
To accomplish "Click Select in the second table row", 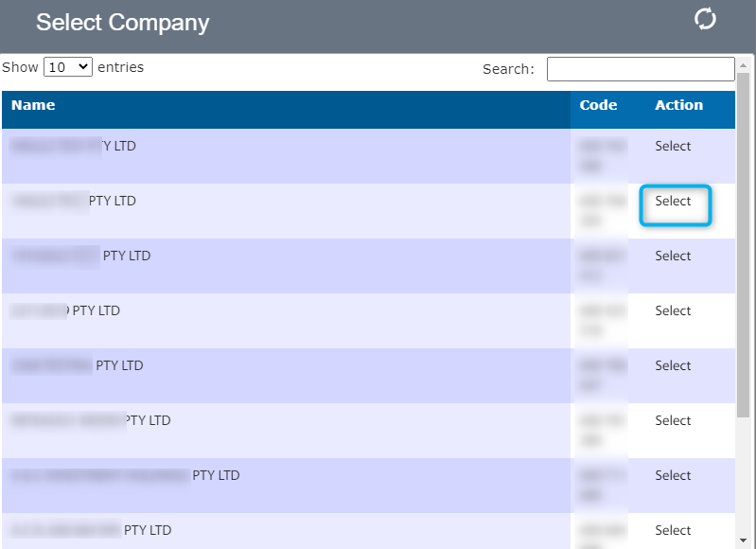I will pos(673,202).
